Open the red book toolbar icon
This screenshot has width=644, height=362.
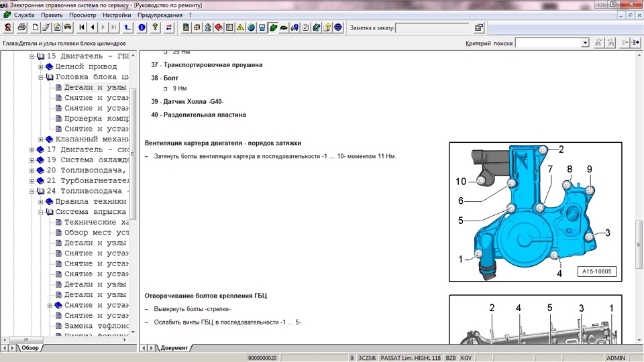coord(219,27)
